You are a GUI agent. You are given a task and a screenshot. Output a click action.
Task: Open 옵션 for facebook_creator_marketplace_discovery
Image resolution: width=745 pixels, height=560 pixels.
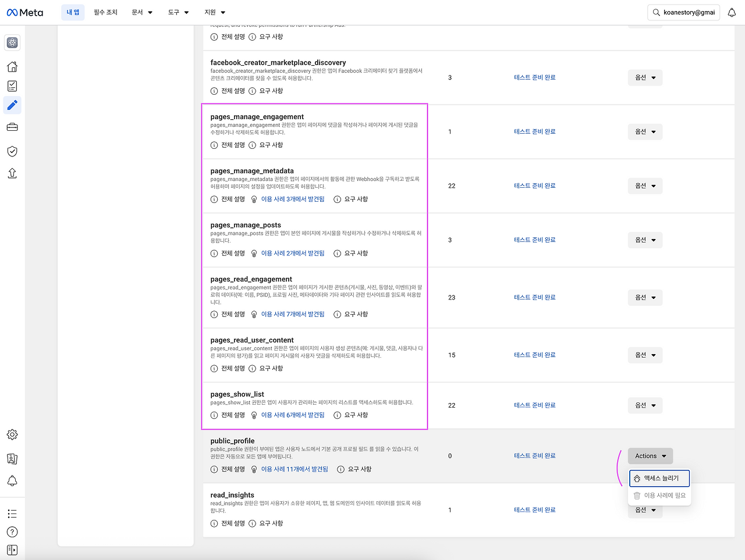[645, 78]
